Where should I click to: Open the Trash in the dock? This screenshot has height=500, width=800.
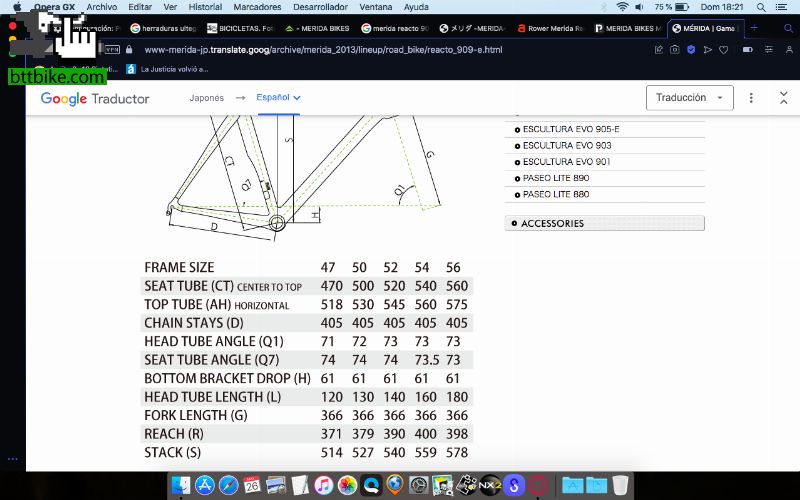pos(621,485)
